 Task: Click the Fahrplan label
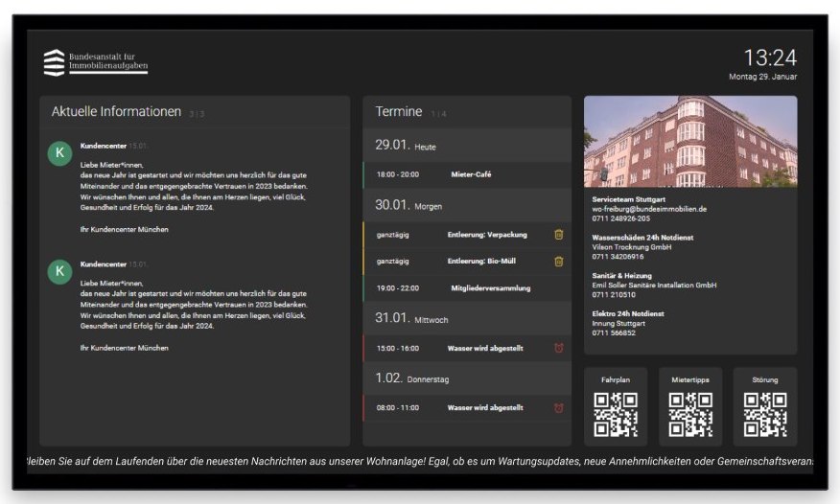click(616, 379)
